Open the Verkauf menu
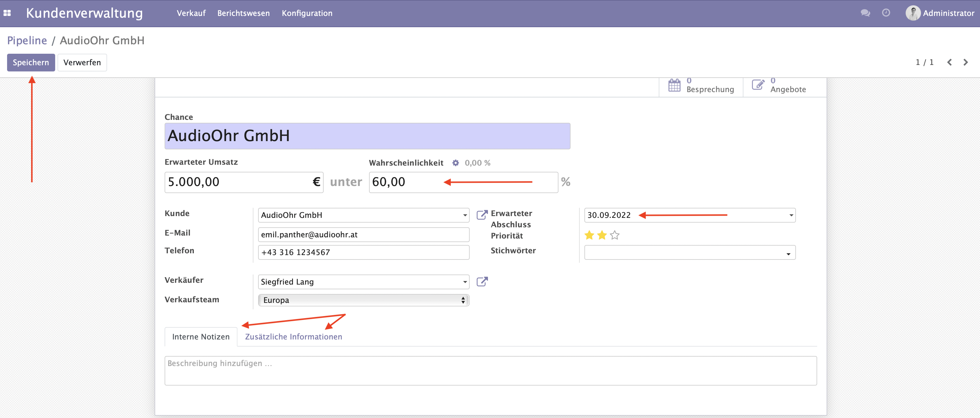 (x=191, y=12)
